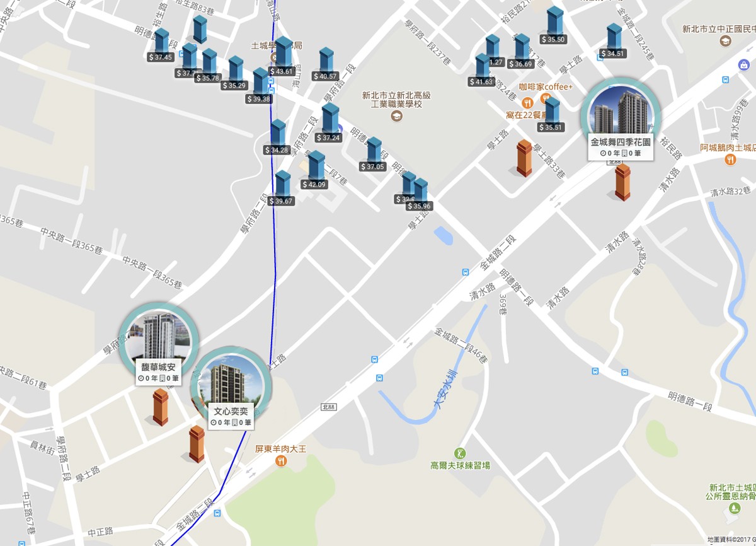Click the unlabeled blue tower near 裕生路83巷

point(200,29)
